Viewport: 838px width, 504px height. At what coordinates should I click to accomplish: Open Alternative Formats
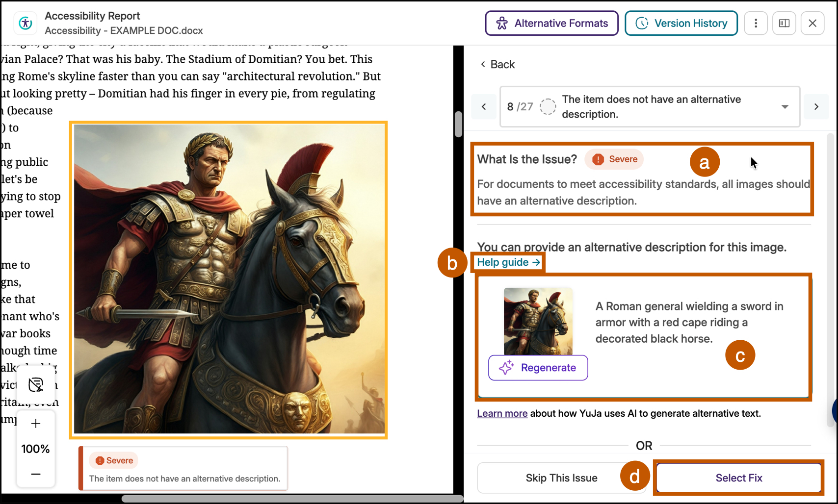pyautogui.click(x=551, y=23)
